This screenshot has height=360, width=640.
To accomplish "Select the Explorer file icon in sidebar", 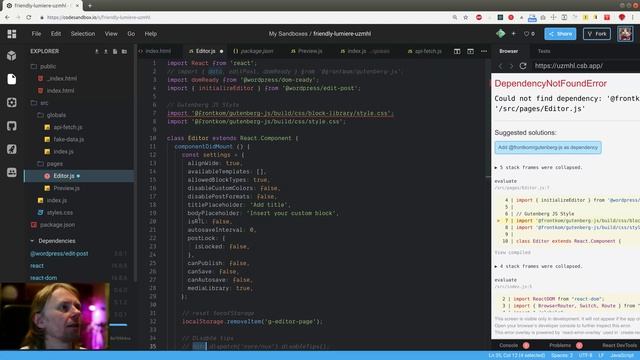I will click(12, 79).
